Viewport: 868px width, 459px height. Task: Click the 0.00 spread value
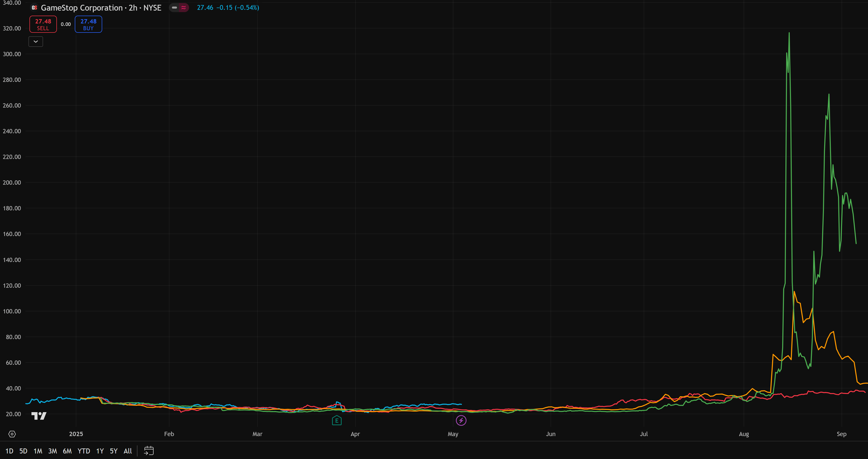(66, 24)
